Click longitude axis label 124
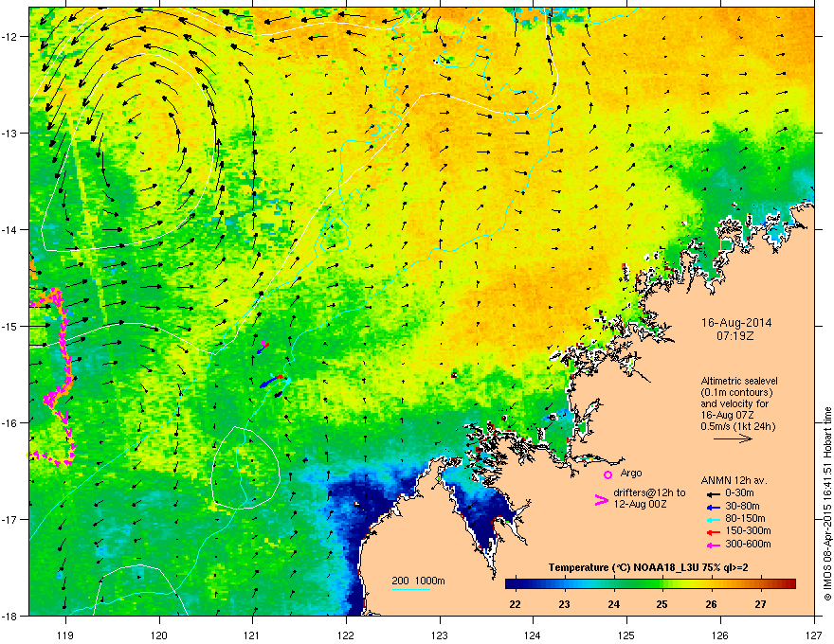This screenshot has width=834, height=644. coord(533,635)
